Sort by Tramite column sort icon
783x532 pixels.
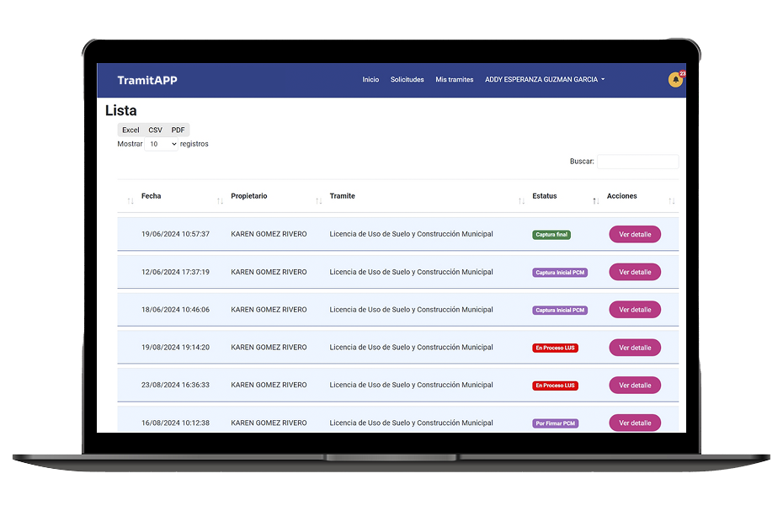coord(319,201)
